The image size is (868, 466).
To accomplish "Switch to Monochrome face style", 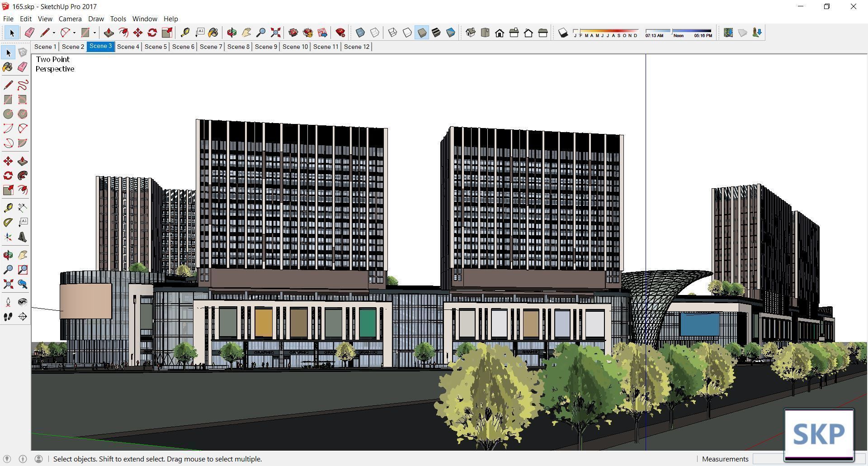I will (451, 33).
